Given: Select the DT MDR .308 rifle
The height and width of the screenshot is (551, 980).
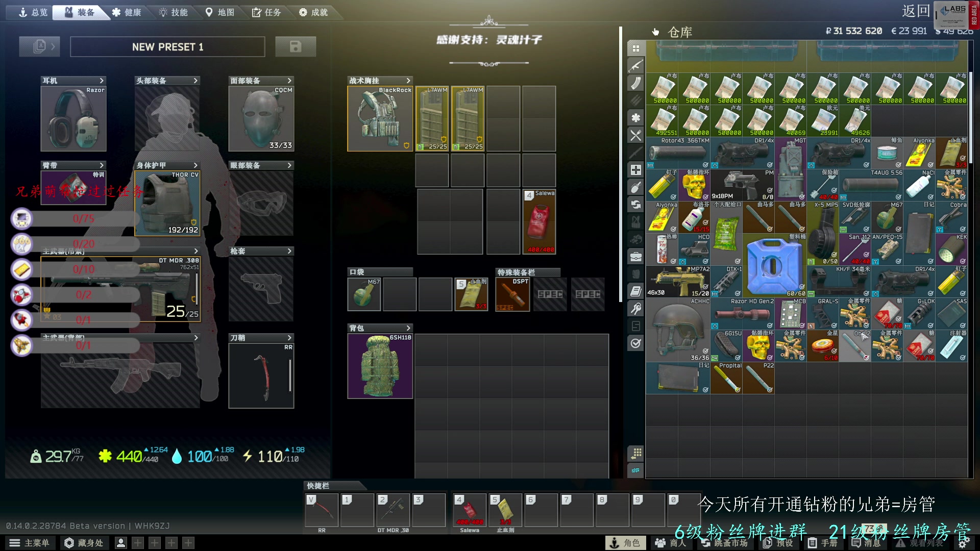Looking at the screenshot, I should pos(120,289).
